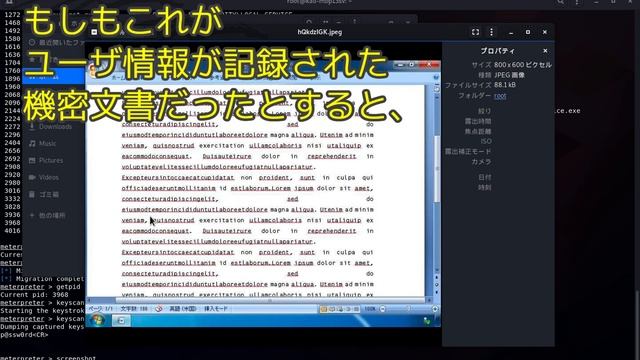
Task: Close the プロパティ properties panel
Action: (x=545, y=51)
